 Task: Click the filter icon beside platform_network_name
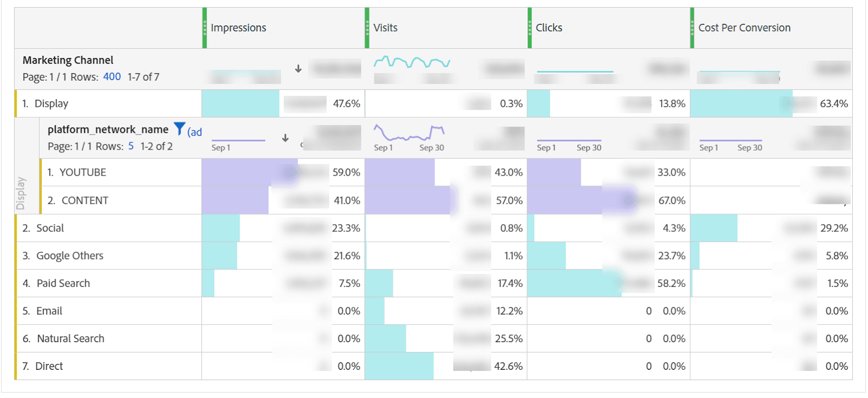(179, 129)
